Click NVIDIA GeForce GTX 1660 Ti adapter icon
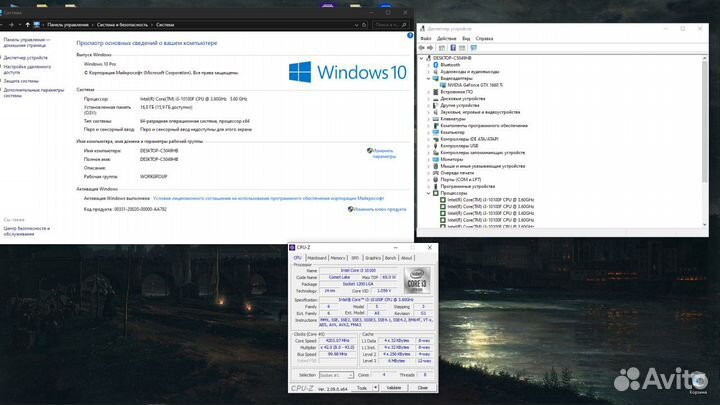The height and width of the screenshot is (405, 720). coord(443,85)
